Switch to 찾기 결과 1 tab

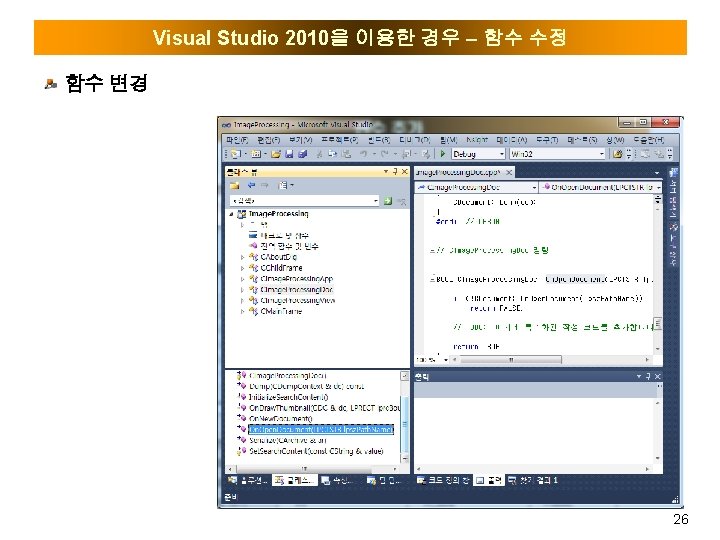click(x=533, y=481)
